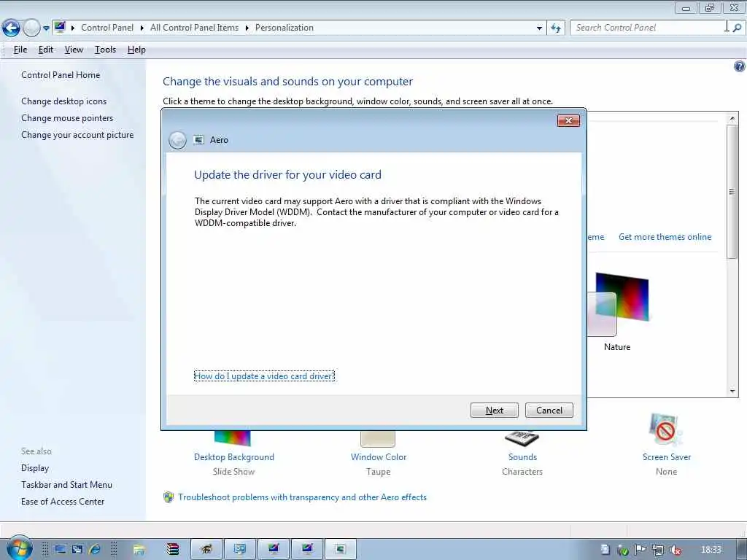The height and width of the screenshot is (560, 747).
Task: Click the Aero dialog back arrow
Action: pos(177,140)
